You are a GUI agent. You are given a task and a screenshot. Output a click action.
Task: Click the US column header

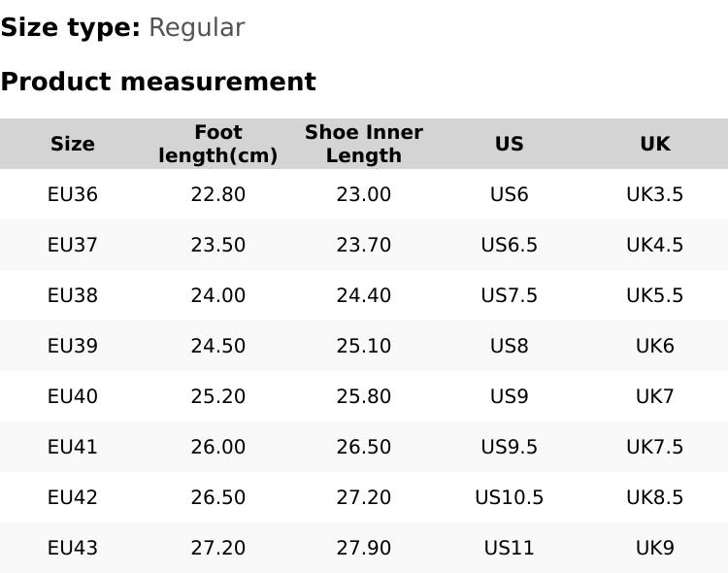[x=510, y=144]
